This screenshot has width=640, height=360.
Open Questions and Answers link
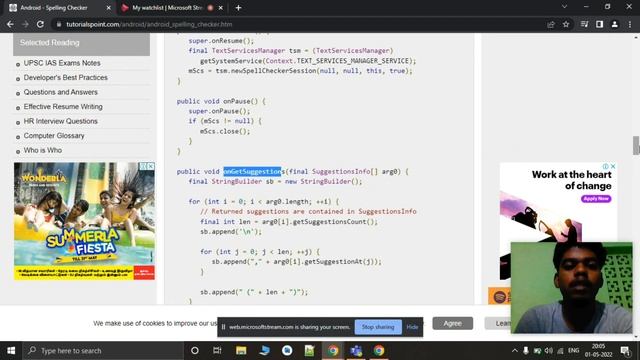(x=60, y=92)
